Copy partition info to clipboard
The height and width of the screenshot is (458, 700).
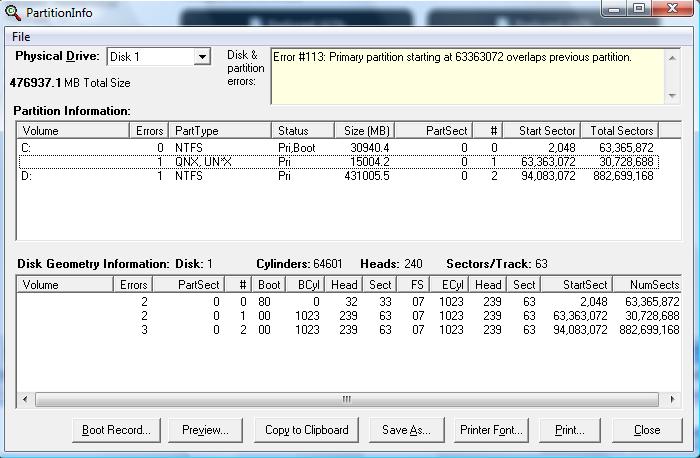[306, 430]
